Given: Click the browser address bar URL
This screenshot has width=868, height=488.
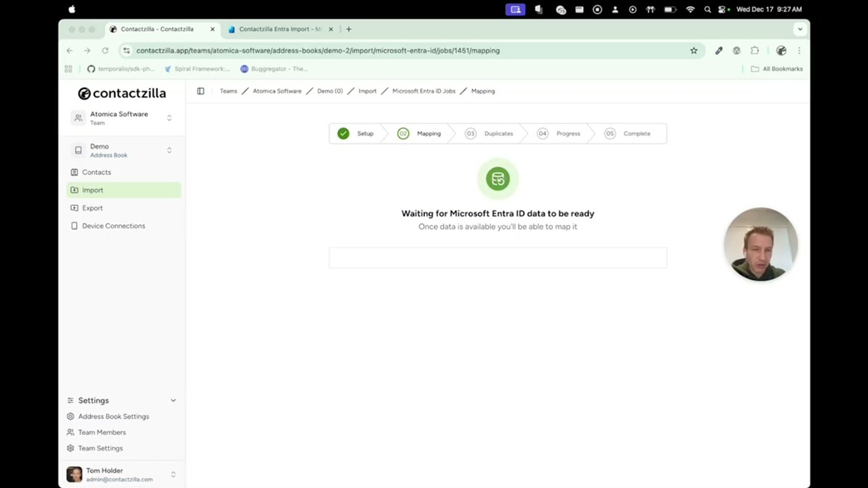Looking at the screenshot, I should [x=318, y=50].
